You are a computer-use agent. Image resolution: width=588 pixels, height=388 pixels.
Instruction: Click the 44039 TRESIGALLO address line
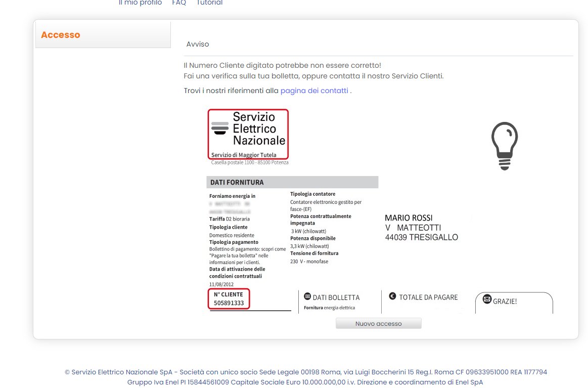click(x=422, y=238)
